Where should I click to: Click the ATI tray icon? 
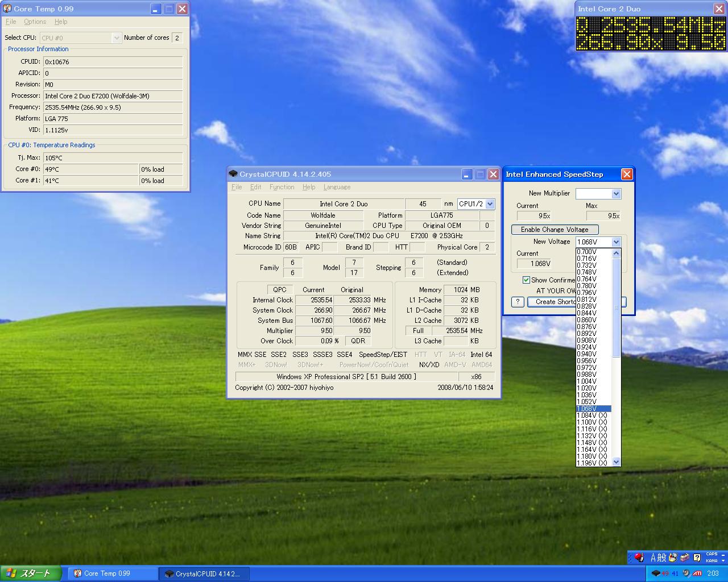pos(697,573)
